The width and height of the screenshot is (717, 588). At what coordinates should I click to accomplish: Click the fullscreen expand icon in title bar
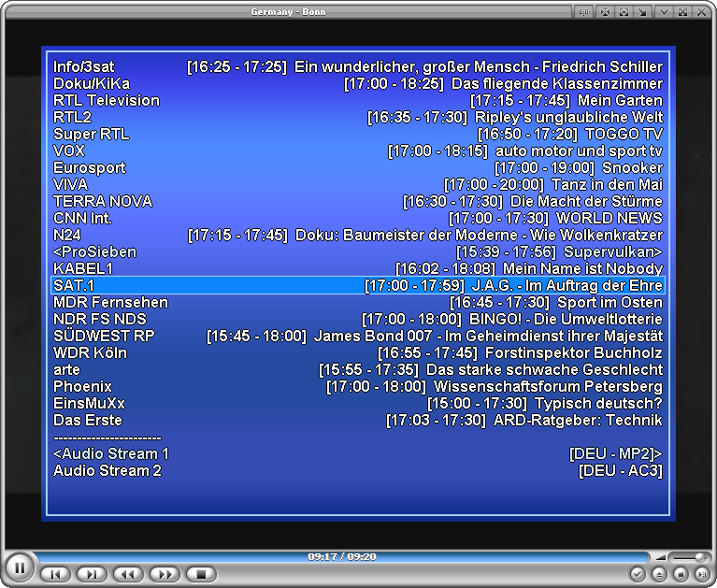pyautogui.click(x=682, y=12)
